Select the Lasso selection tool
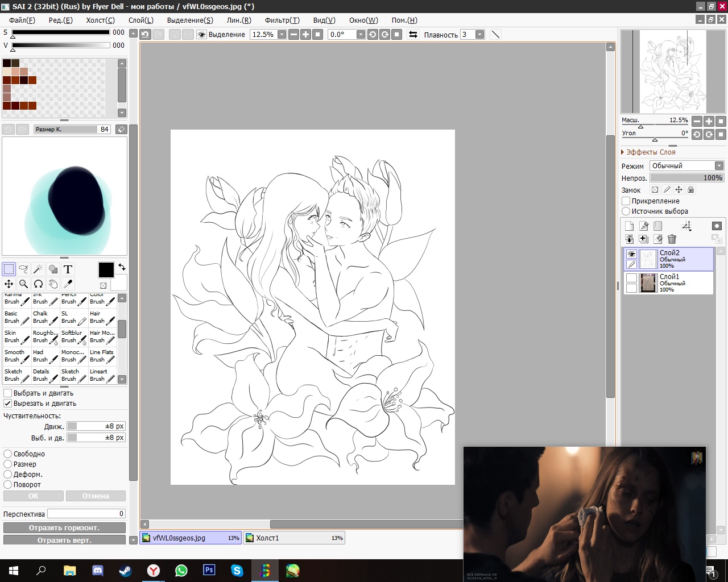Viewport: 728px width, 582px height. tap(23, 269)
